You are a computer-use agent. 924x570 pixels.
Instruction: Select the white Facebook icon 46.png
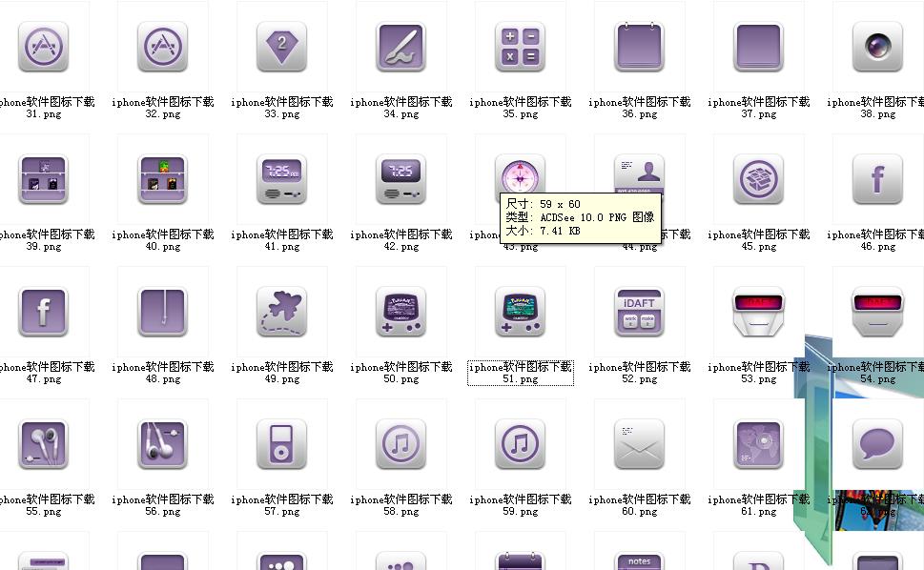(878, 179)
